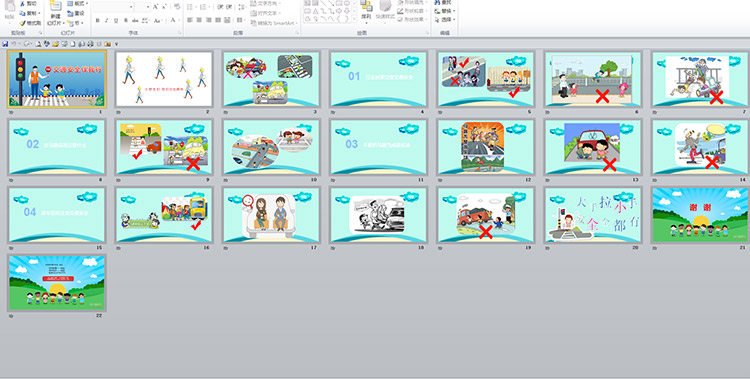Select slide 17 with two seated passengers

click(271, 215)
